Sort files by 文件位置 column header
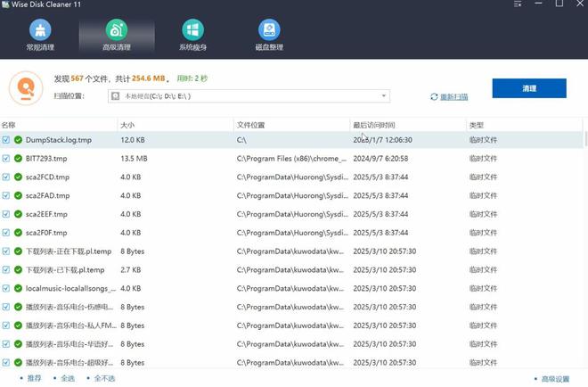588x387 pixels. pyautogui.click(x=250, y=125)
